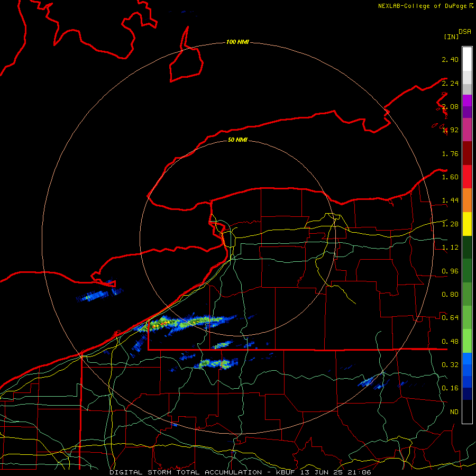Click the bright blue color swatch near 0.32
The height and width of the screenshot is (476, 476).
click(x=467, y=359)
